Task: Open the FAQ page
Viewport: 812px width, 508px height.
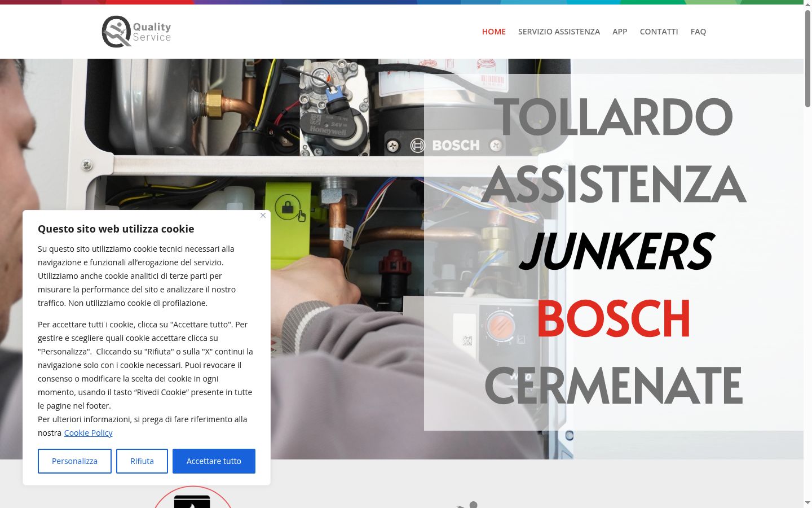Action: tap(698, 32)
